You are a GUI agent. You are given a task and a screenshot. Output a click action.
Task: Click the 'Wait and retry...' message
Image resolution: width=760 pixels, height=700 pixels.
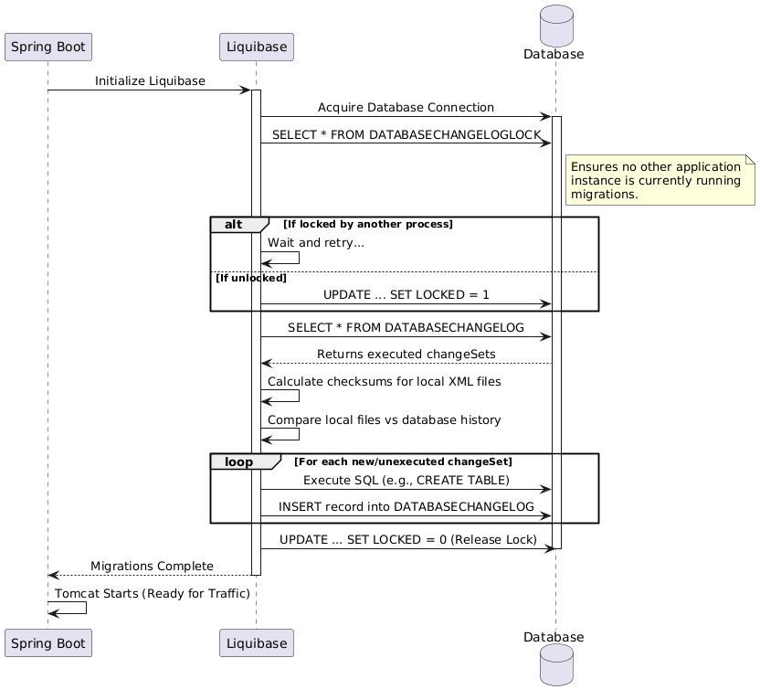point(315,242)
